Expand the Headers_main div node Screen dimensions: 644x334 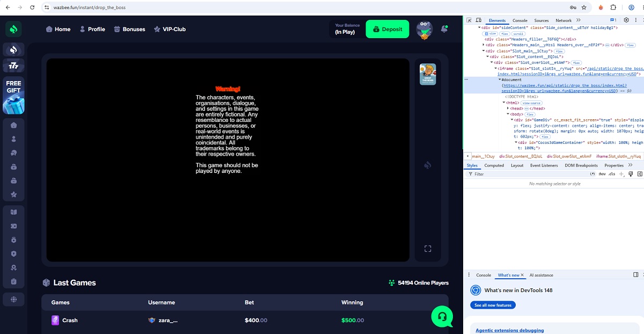[x=484, y=45]
